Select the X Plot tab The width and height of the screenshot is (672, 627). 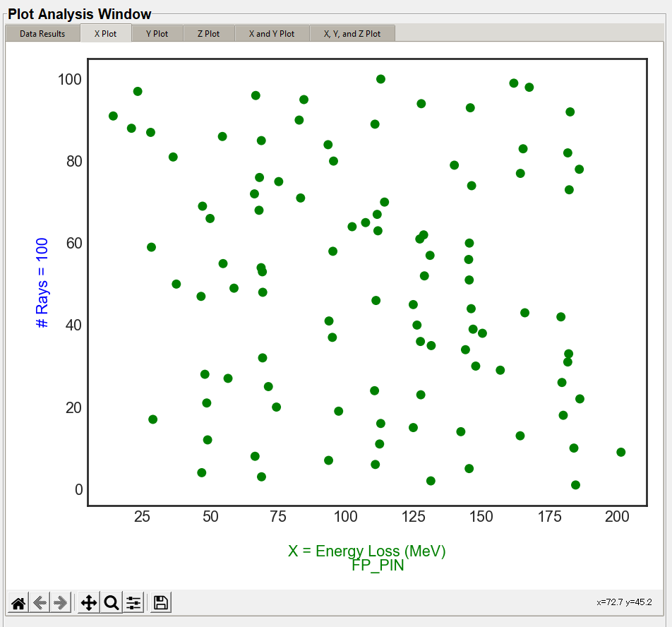click(105, 34)
